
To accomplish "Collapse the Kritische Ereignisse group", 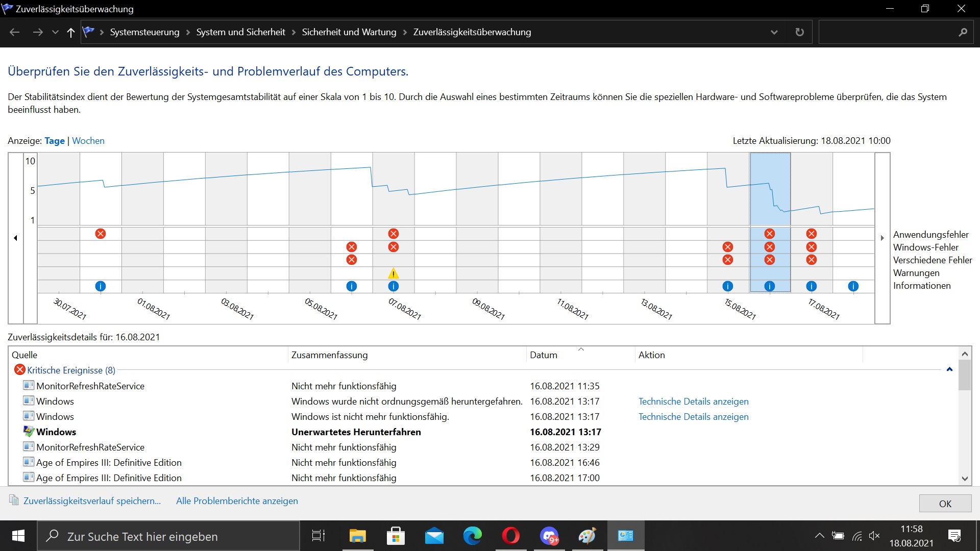I will 949,369.
